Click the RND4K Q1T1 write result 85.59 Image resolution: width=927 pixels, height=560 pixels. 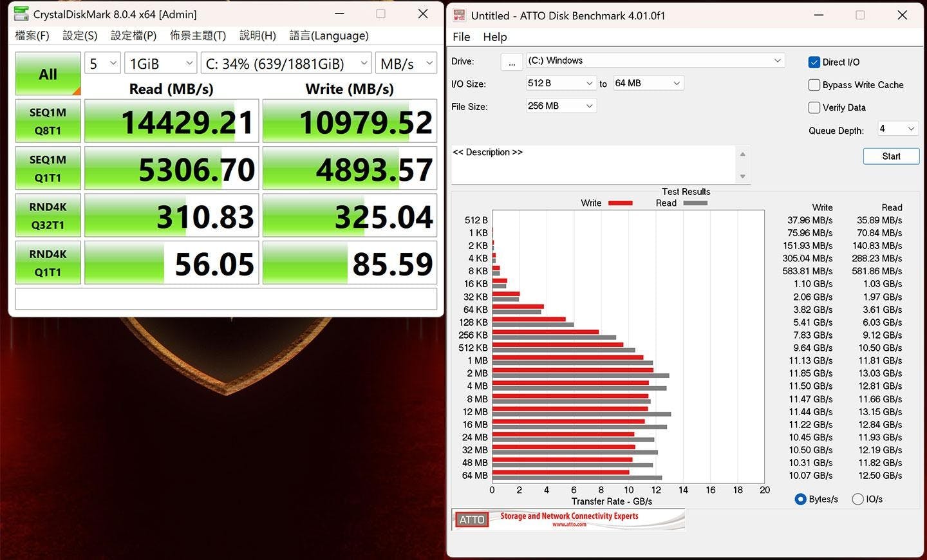350,263
